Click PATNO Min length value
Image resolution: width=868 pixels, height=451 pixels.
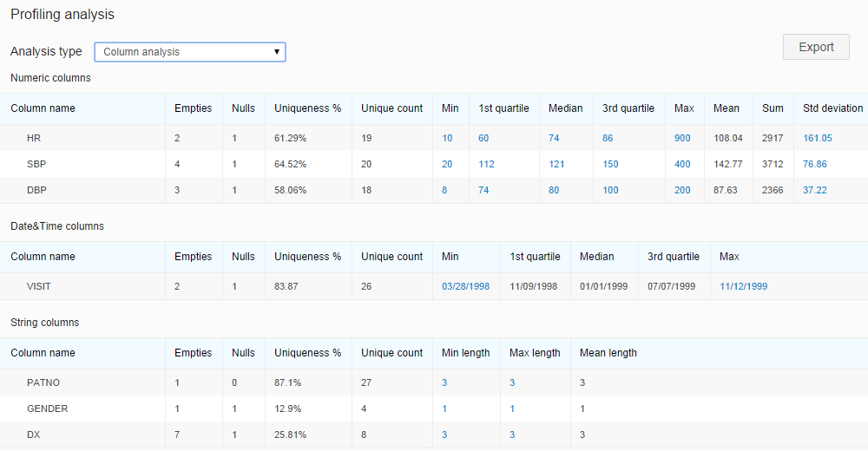click(x=444, y=382)
